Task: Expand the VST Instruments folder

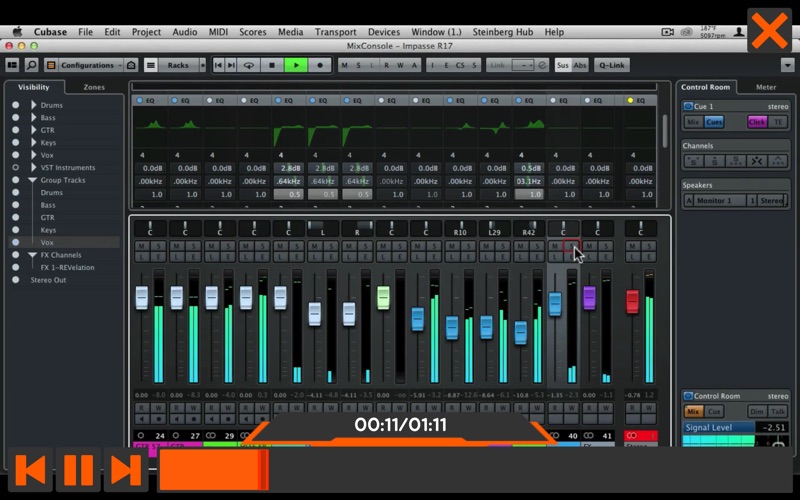Action: pyautogui.click(x=34, y=167)
